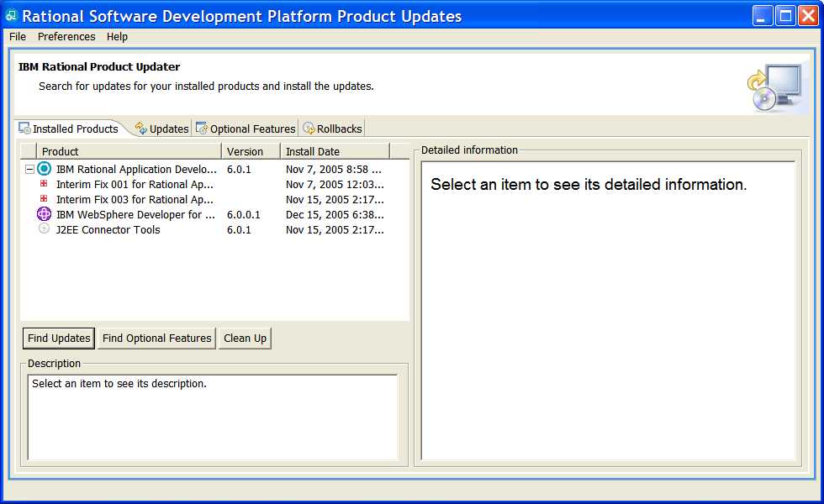
Task: Open the Help menu
Action: click(118, 37)
